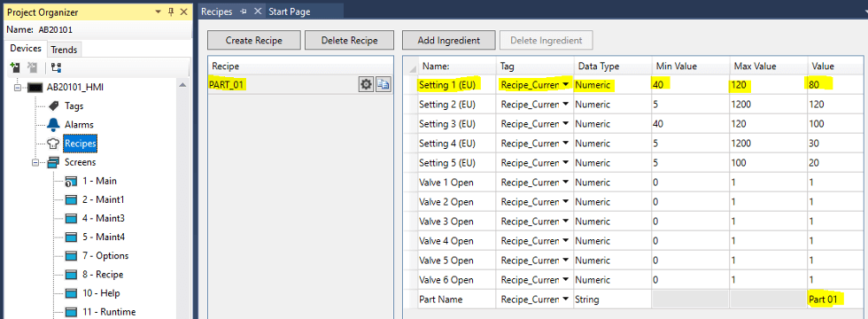Open Tag dropdown for Valve 3 Open
Image resolution: width=868 pixels, height=319 pixels.
[565, 221]
